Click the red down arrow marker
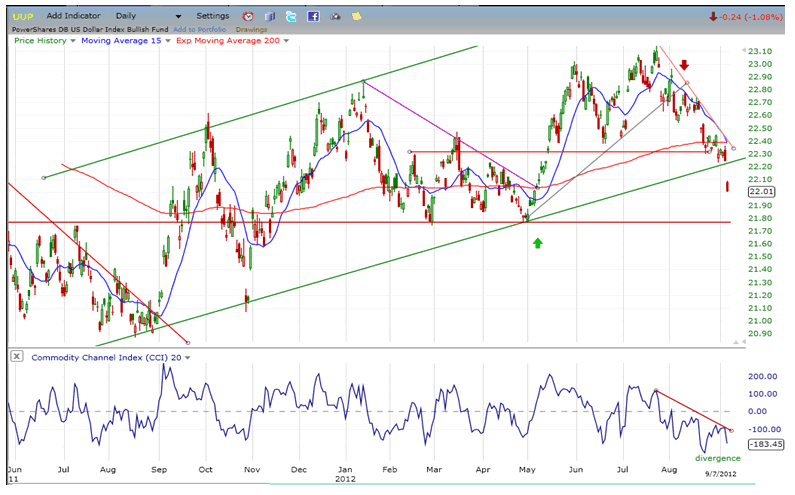Screen dimensions: 795x495 tap(684, 65)
